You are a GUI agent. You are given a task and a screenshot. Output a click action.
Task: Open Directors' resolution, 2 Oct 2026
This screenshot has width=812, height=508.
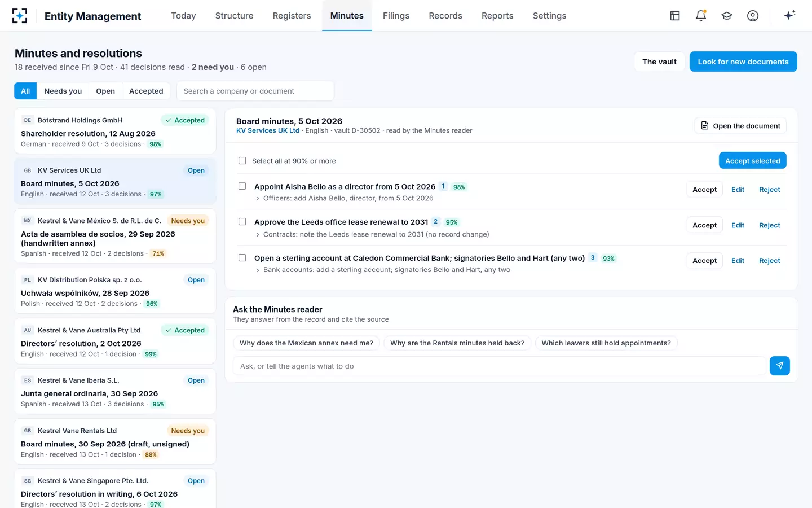pos(115,341)
